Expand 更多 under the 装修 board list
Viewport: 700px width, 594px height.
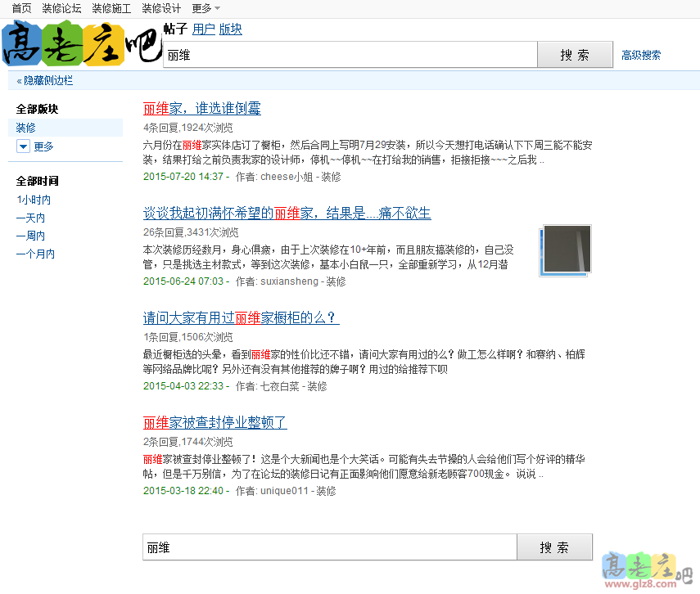[43, 146]
